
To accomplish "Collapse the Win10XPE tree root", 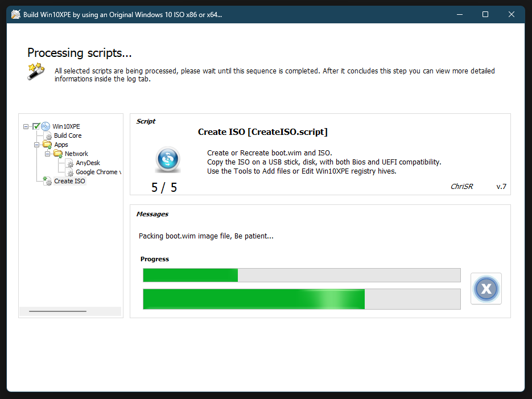I will tap(26, 126).
